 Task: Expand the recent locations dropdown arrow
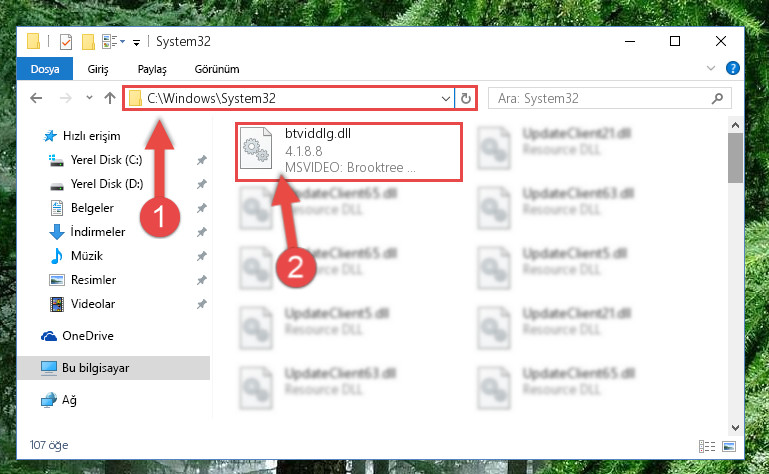89,98
